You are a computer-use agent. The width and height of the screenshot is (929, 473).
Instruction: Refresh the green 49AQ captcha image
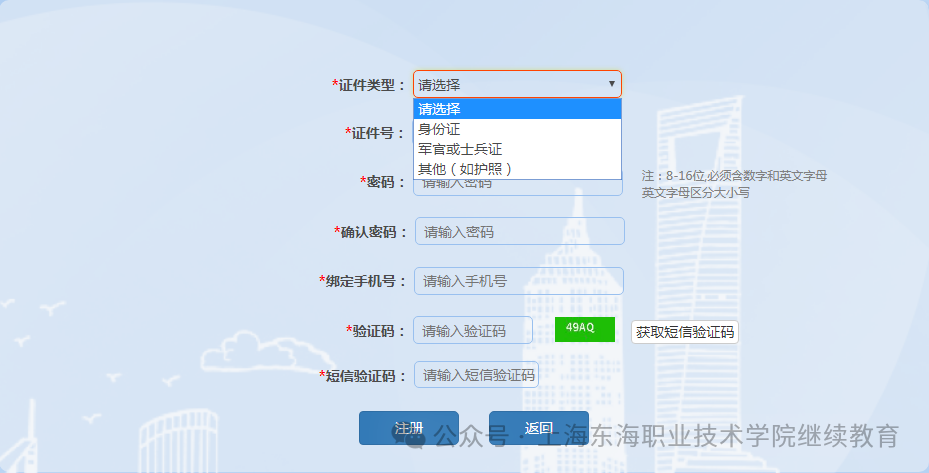point(584,329)
